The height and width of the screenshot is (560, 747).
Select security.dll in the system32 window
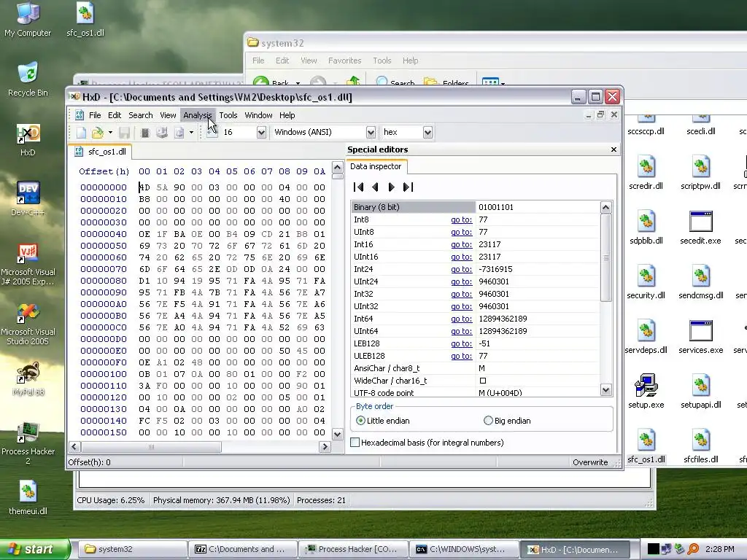click(646, 282)
